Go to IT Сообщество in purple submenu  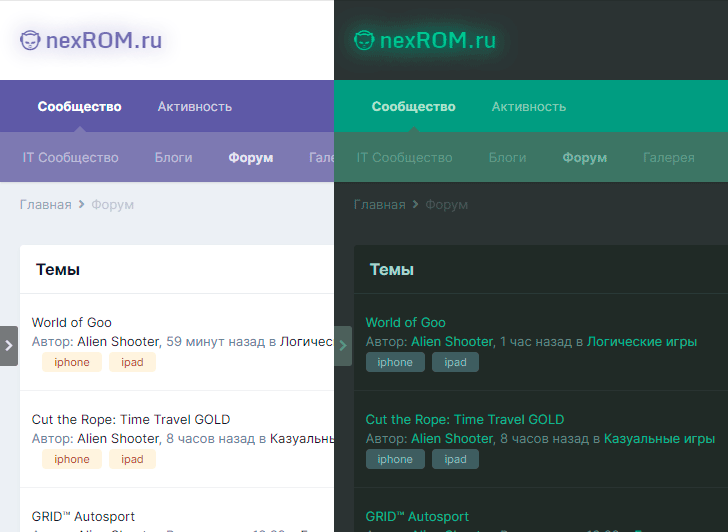coord(70,158)
